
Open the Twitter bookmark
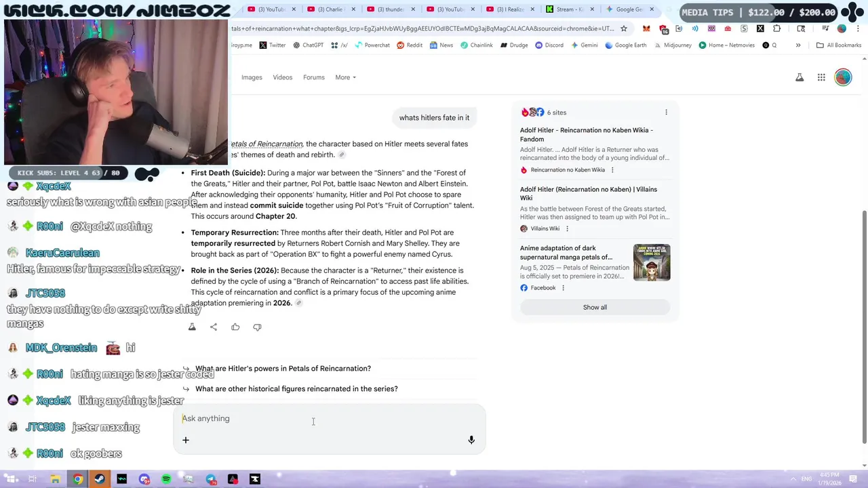click(272, 45)
